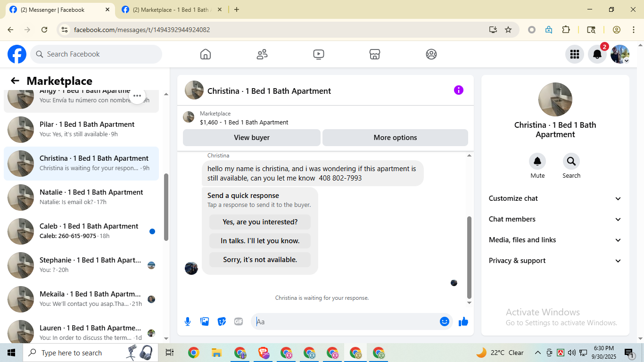Click the message text input box

[x=347, y=321]
